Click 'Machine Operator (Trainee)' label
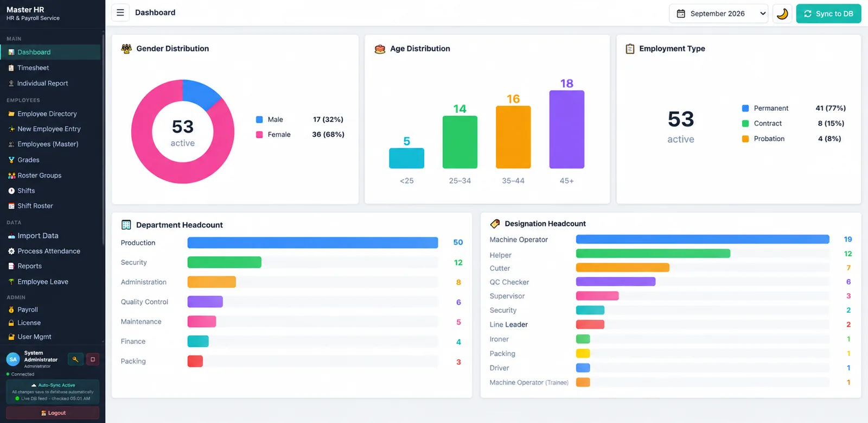The width and height of the screenshot is (868, 423). (x=529, y=382)
